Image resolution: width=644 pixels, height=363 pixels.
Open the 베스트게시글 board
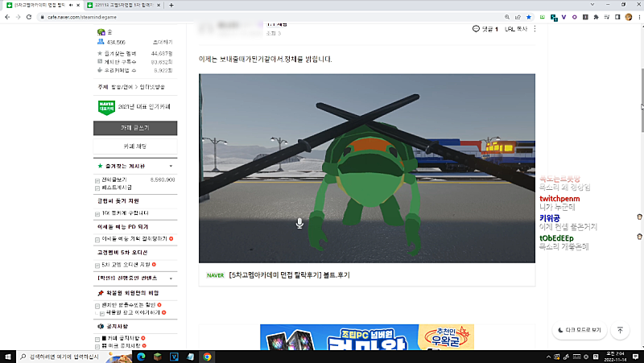(x=117, y=188)
